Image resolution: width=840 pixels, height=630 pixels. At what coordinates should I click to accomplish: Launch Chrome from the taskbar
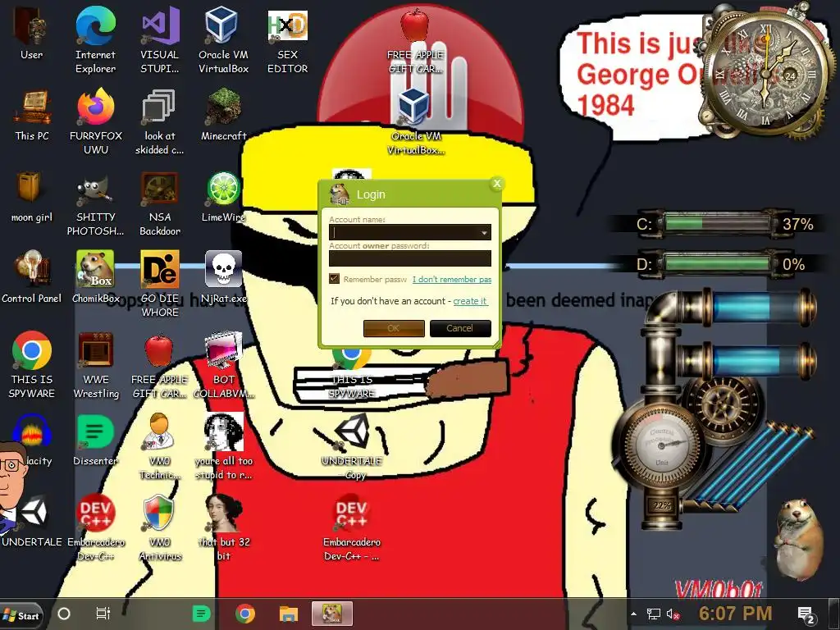[x=244, y=614]
